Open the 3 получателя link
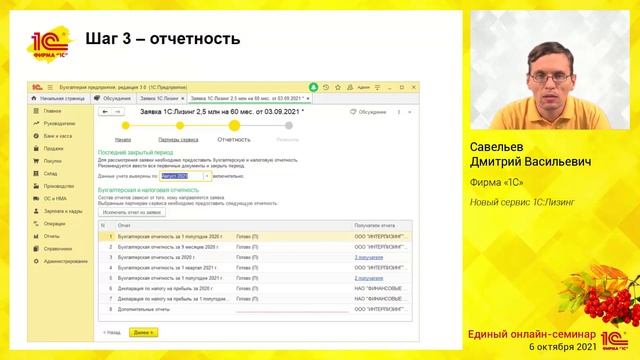Viewport: 640px width, 360px height. tap(369, 258)
